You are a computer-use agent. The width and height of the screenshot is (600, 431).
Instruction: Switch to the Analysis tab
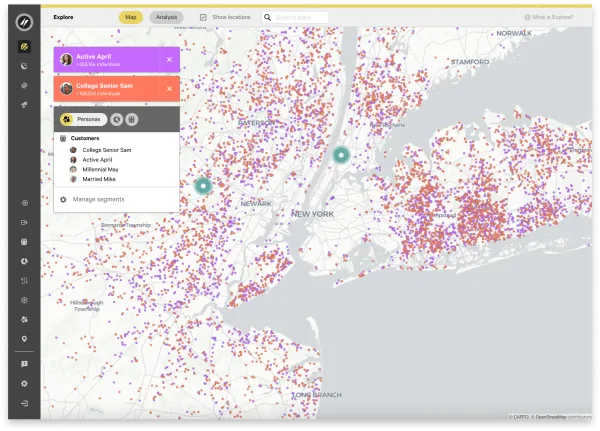point(166,17)
